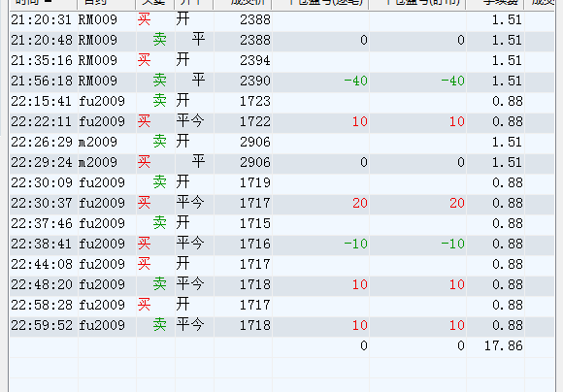Screen dimensions: 563x392
Task: Click the total fee 17.86
Action: pyautogui.click(x=504, y=346)
